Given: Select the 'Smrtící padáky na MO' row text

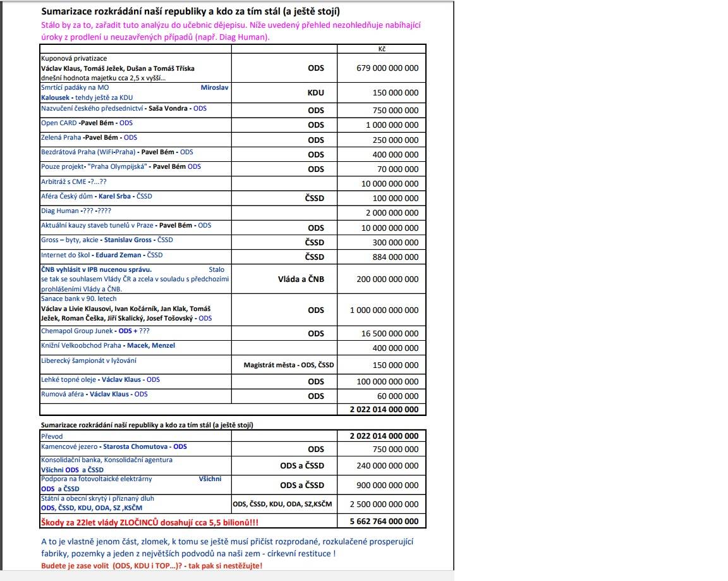Looking at the screenshot, I should [75, 87].
